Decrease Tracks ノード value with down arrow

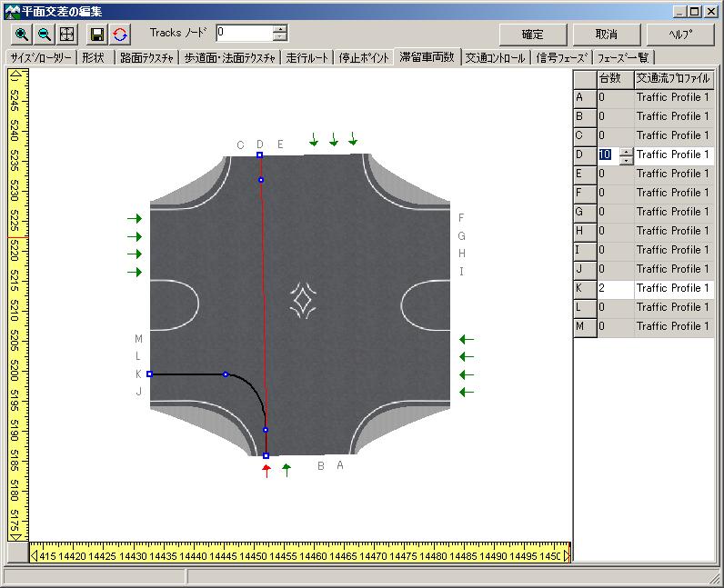click(280, 38)
